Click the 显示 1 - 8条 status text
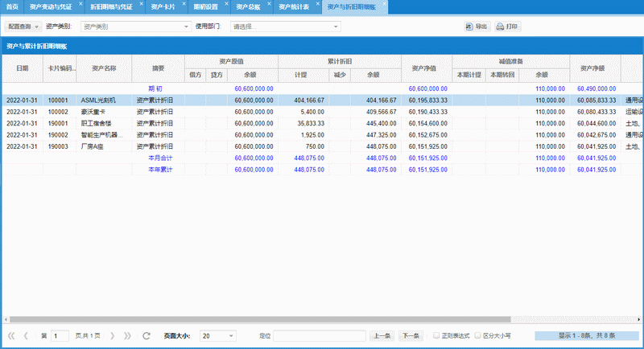The image size is (644, 349). 587,336
